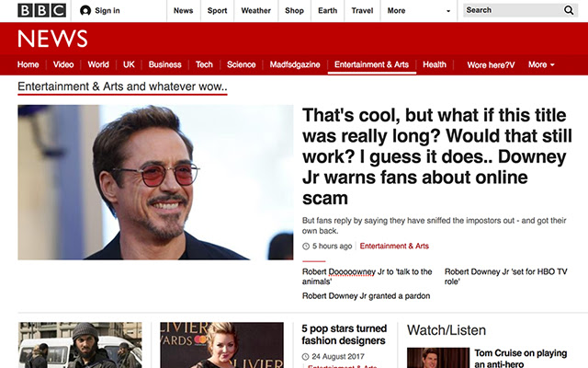588x368 pixels.
Task: Click the summary text about fans sniffing impostors
Action: pyautogui.click(x=435, y=225)
